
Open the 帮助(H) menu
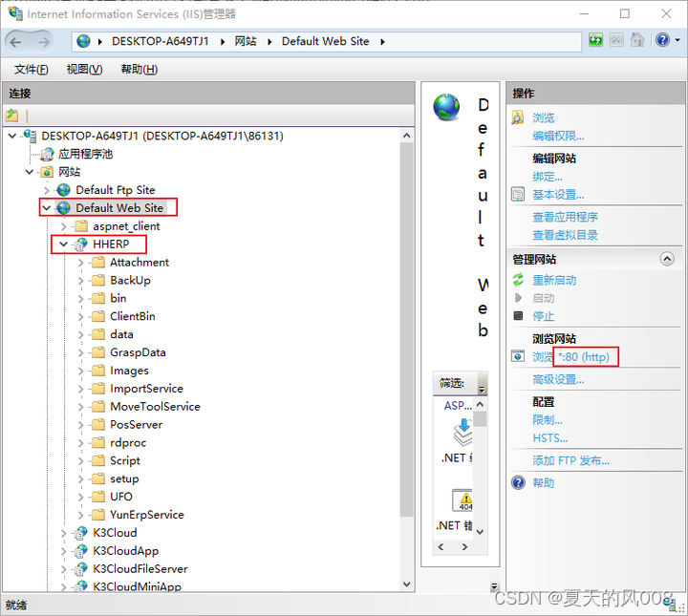pyautogui.click(x=140, y=70)
